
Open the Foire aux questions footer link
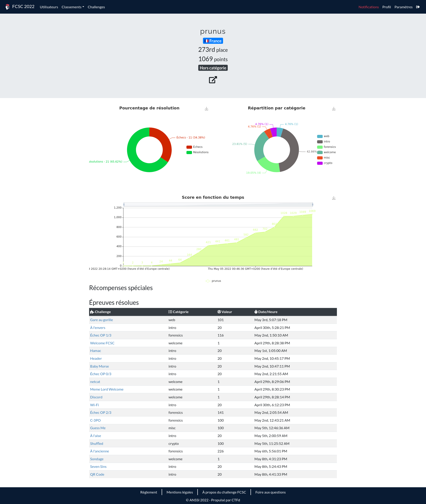point(270,492)
